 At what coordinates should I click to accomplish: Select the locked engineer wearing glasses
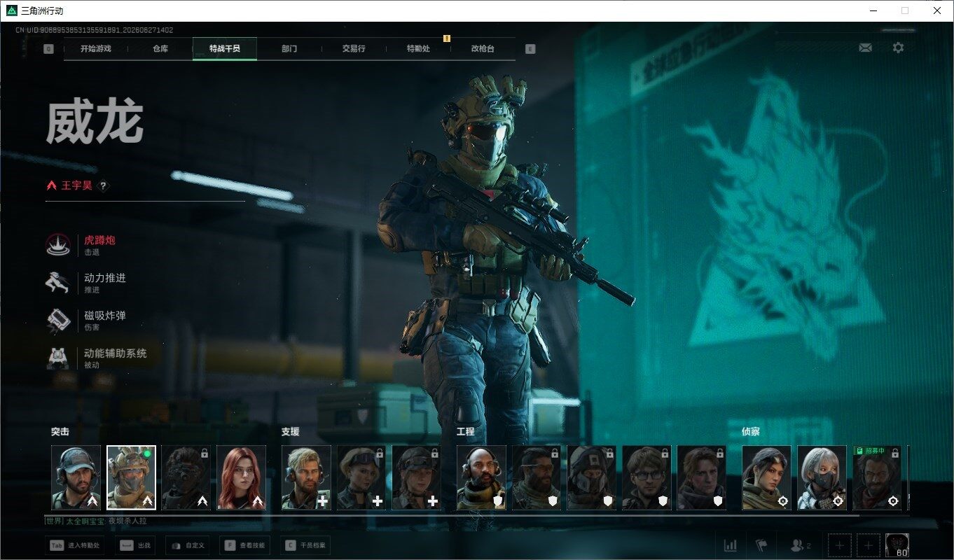pyautogui.click(x=647, y=477)
